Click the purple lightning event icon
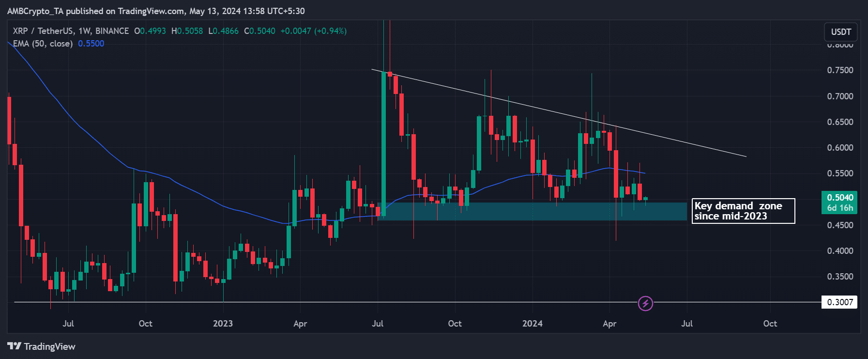The width and height of the screenshot is (868, 359). 645,303
